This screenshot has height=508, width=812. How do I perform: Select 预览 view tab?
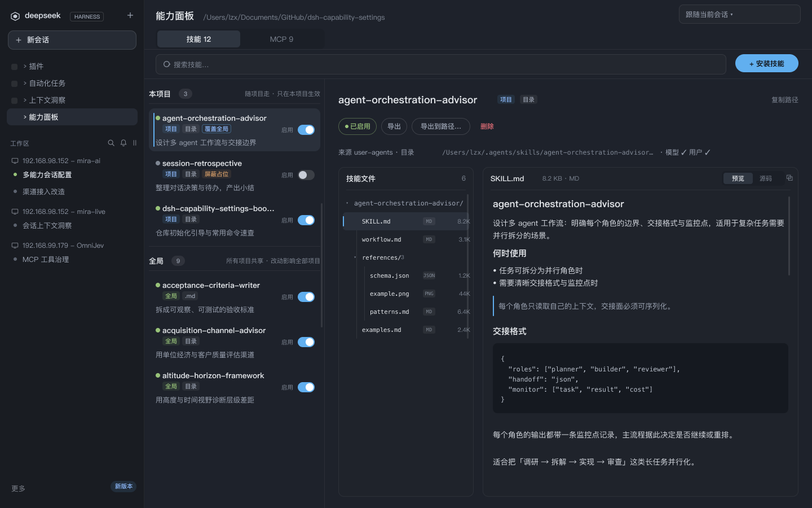click(x=738, y=178)
